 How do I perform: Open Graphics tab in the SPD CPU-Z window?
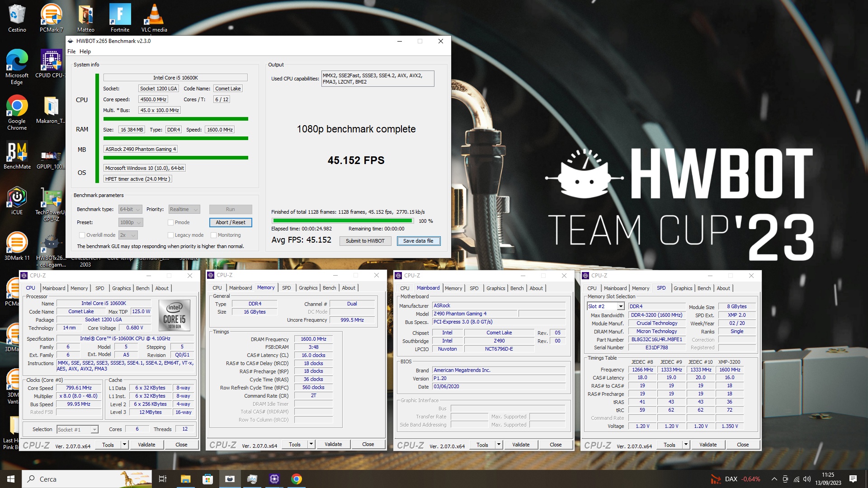(683, 288)
